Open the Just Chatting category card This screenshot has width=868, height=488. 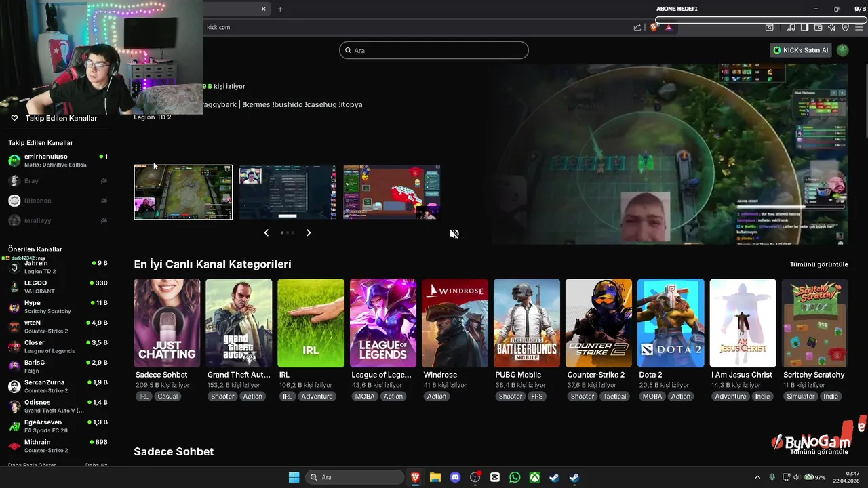point(167,323)
